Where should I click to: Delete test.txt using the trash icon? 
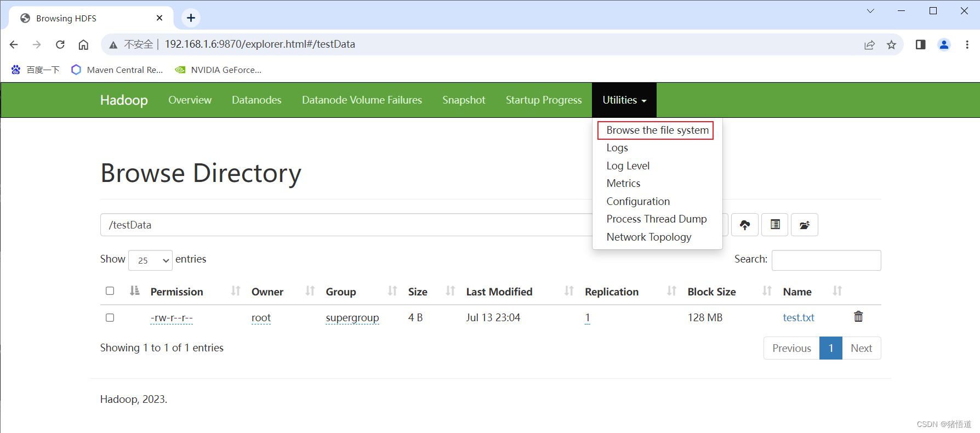click(858, 316)
